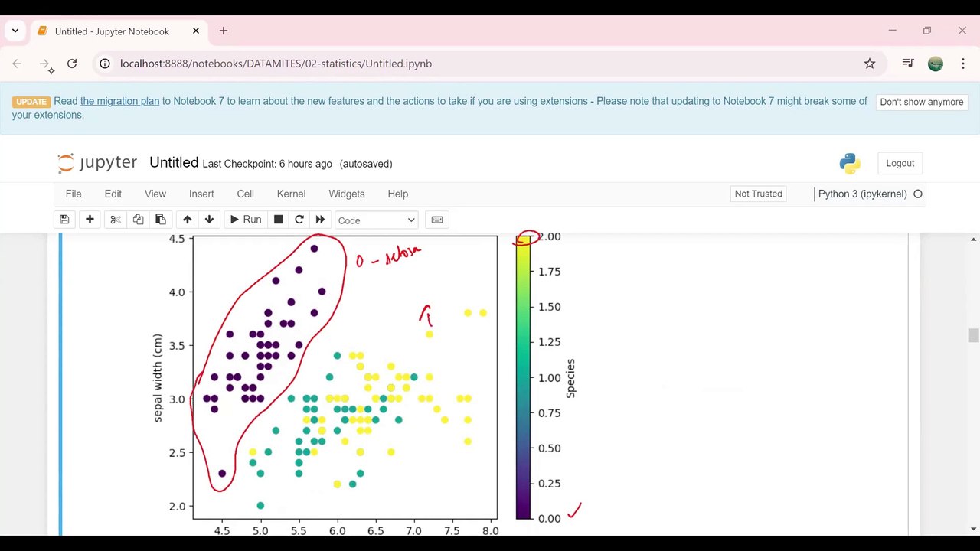Click the Last Checkpoint text

(x=267, y=164)
